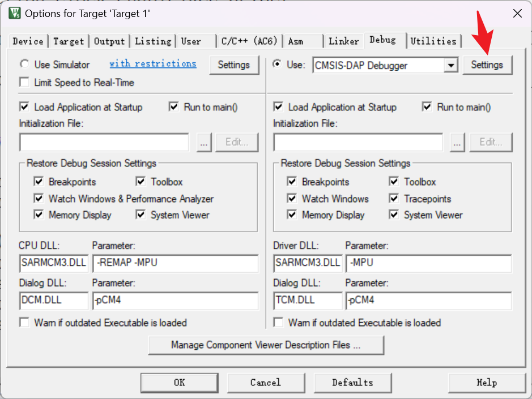Image resolution: width=532 pixels, height=399 pixels.
Task: Close the Options for Target dialog
Action: pos(517,14)
